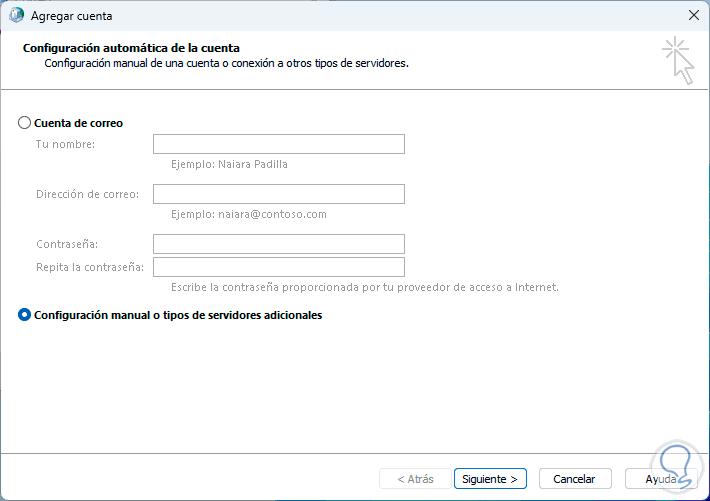Click the Contraseña input box
The image size is (710, 501).
(x=278, y=244)
